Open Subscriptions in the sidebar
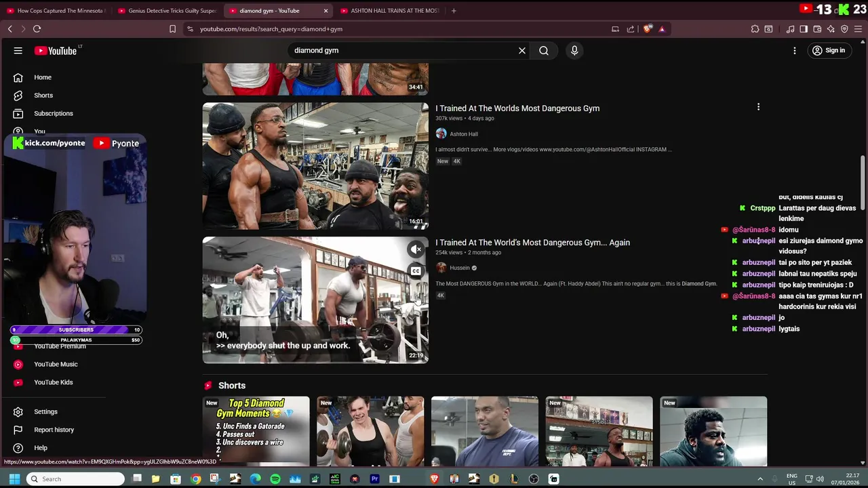Screen dimensions: 868x488 tap(53, 113)
